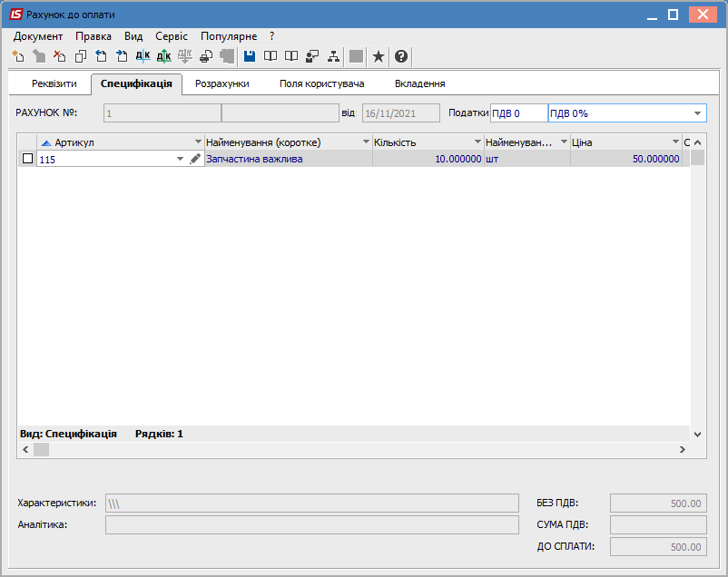
Task: Open the Ціна column filter arrow
Action: (676, 142)
